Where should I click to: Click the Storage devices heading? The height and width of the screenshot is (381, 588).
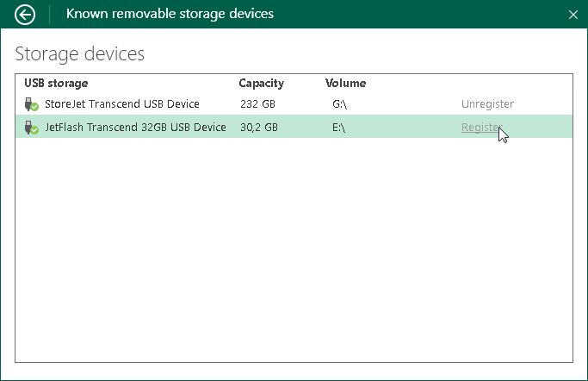80,53
